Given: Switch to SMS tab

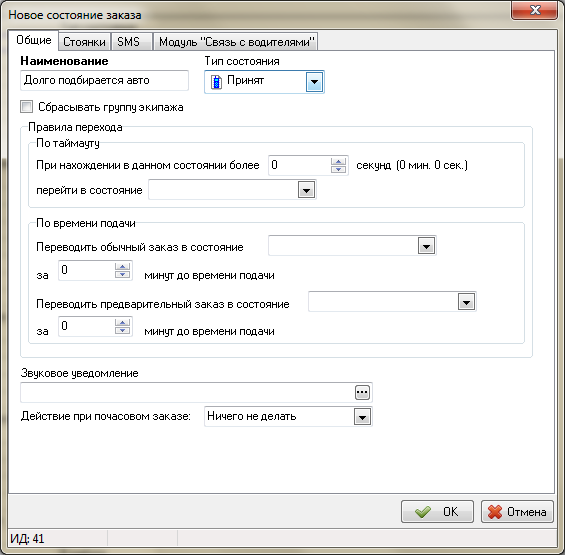Looking at the screenshot, I should click(x=129, y=42).
